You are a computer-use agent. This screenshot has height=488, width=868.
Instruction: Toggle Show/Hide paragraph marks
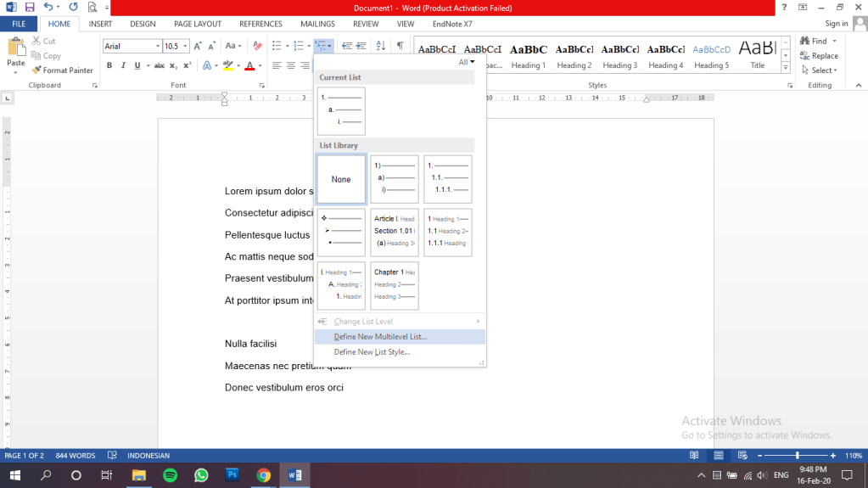pos(400,46)
